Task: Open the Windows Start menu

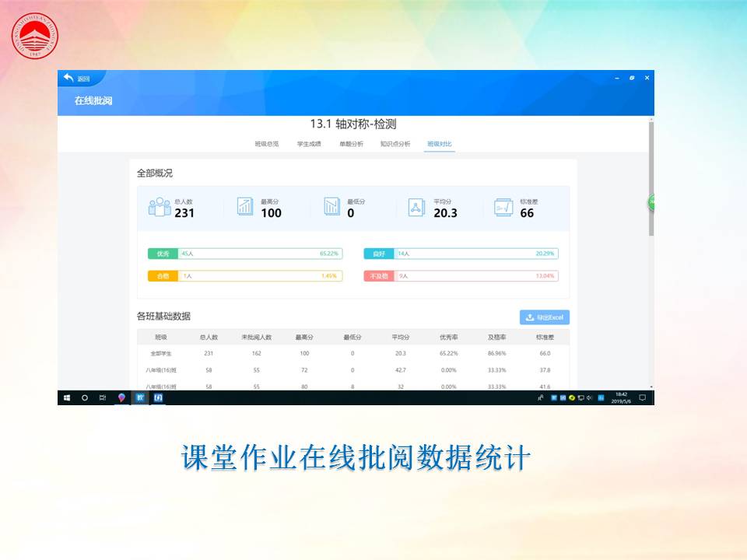Action: [x=67, y=397]
